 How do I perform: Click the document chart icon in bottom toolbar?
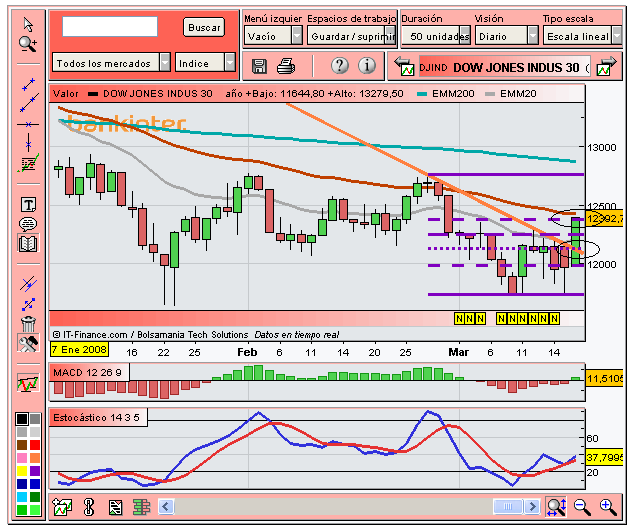[116, 508]
